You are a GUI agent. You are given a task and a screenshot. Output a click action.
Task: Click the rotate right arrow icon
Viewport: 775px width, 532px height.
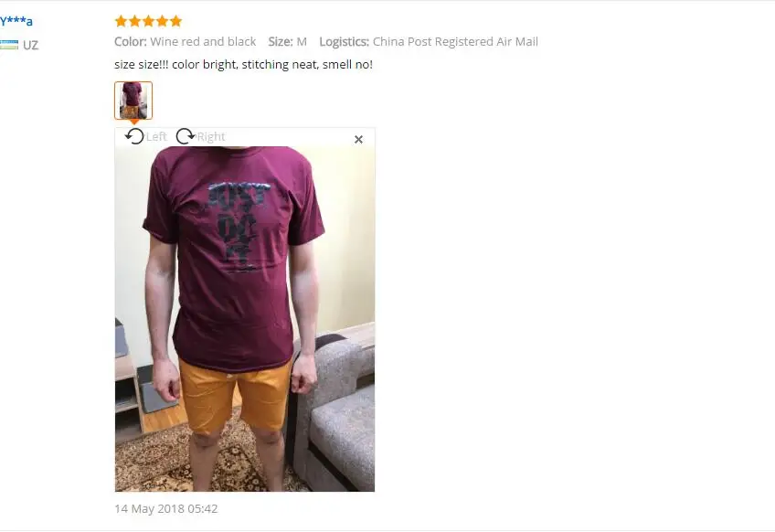pyautogui.click(x=186, y=136)
